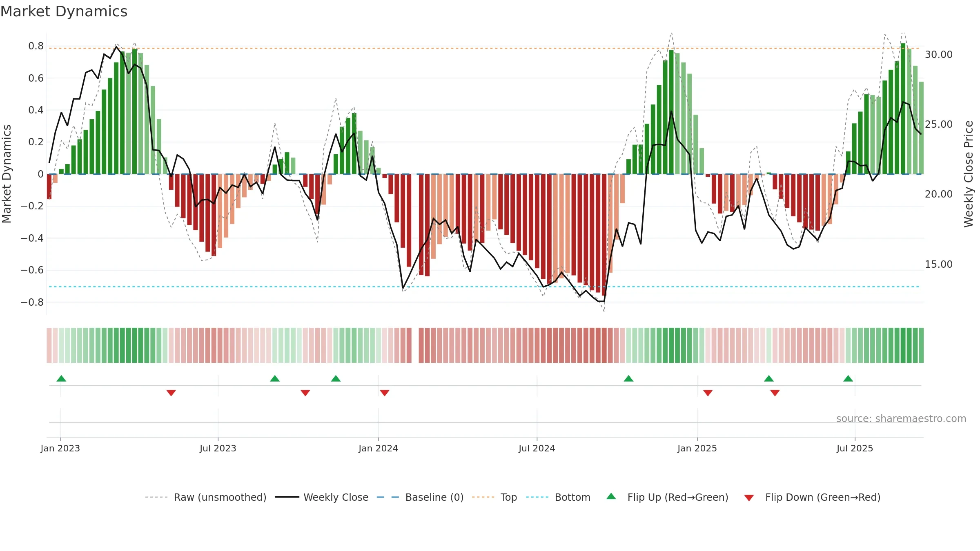Click the Flip Up triangle around Nov 2023

[336, 379]
